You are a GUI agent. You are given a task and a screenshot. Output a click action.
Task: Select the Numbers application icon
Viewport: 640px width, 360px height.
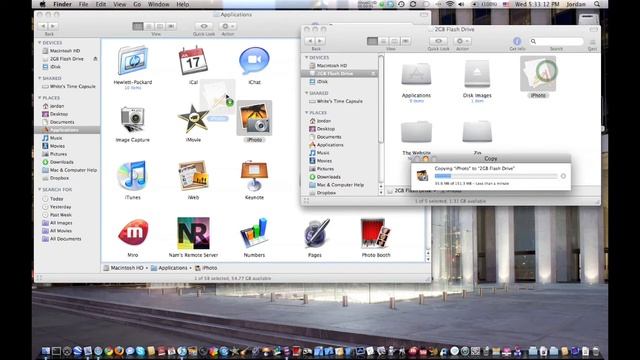pos(254,233)
